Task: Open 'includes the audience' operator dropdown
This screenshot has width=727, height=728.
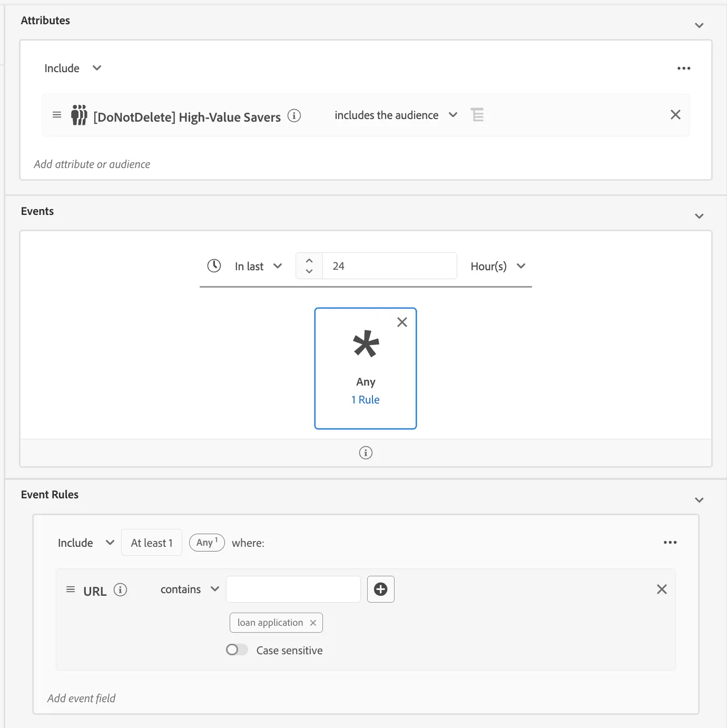Action: (396, 115)
